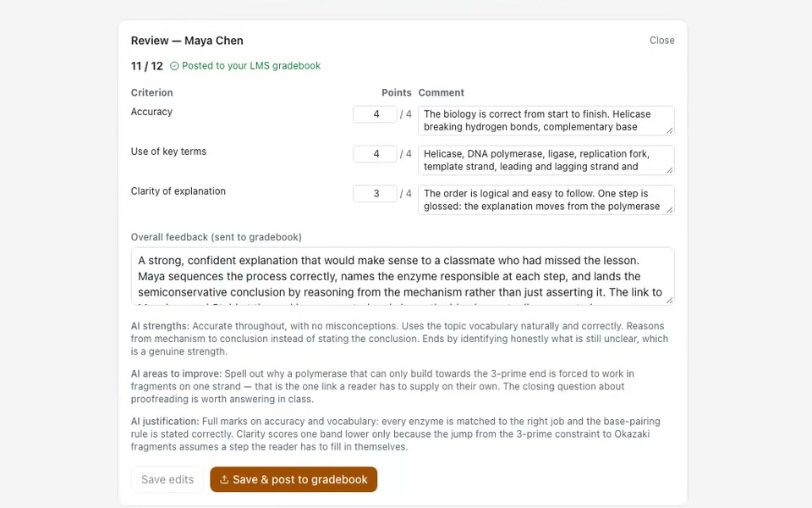Click the AI strengths paragraph
The width and height of the screenshot is (812, 508).
point(400,339)
